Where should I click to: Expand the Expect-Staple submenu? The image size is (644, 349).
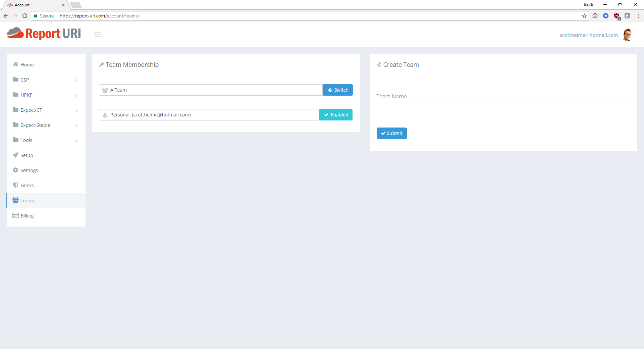tap(77, 126)
